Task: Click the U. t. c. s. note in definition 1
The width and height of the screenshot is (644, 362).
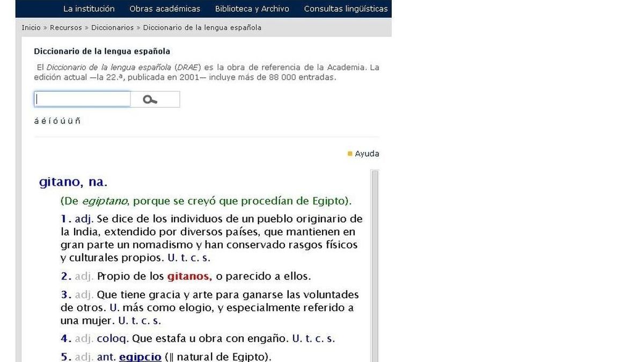Action: [189, 258]
